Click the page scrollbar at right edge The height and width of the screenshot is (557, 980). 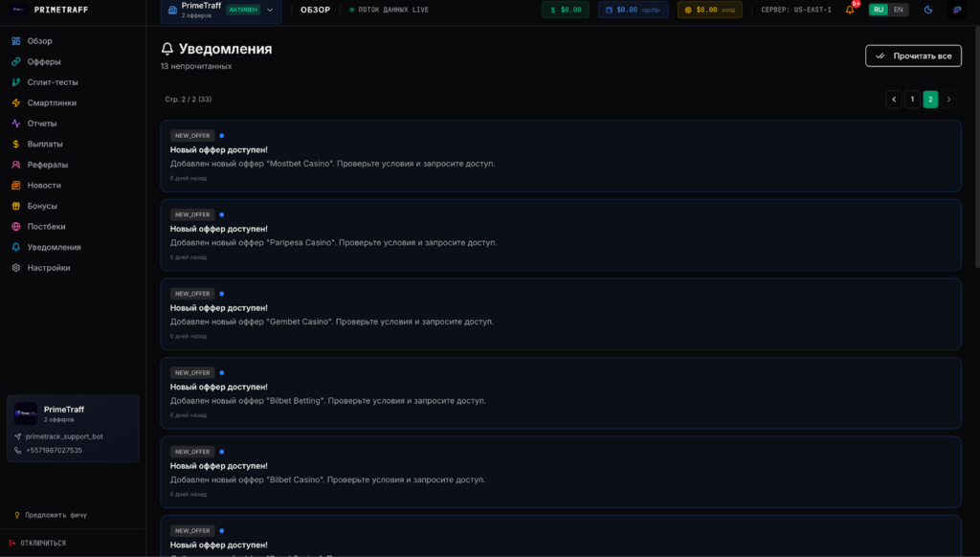[x=977, y=148]
